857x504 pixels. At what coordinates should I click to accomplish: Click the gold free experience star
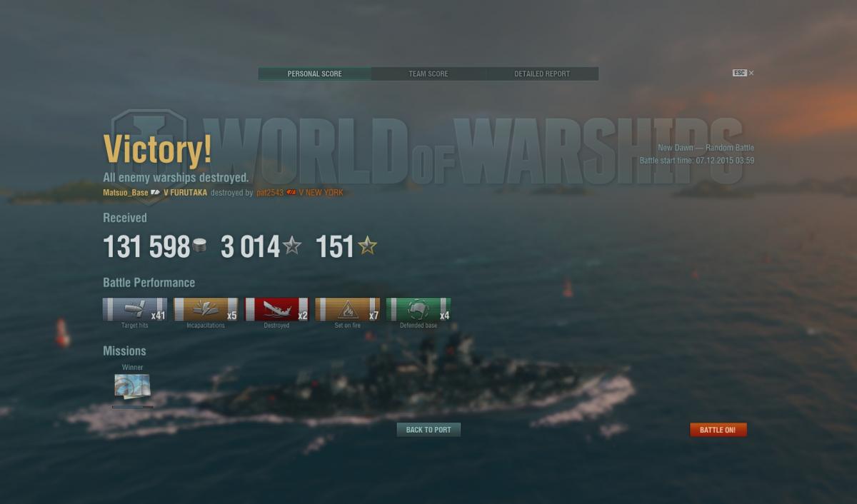point(367,246)
